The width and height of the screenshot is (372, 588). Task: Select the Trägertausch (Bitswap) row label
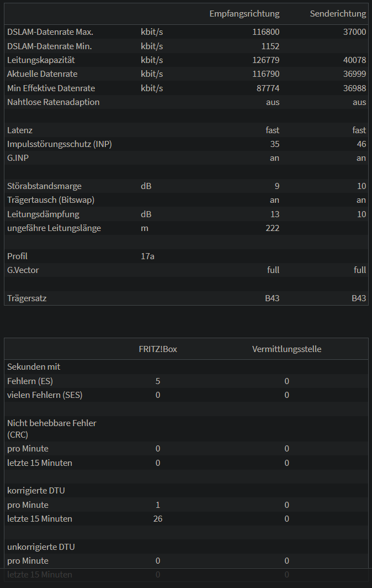click(51, 200)
